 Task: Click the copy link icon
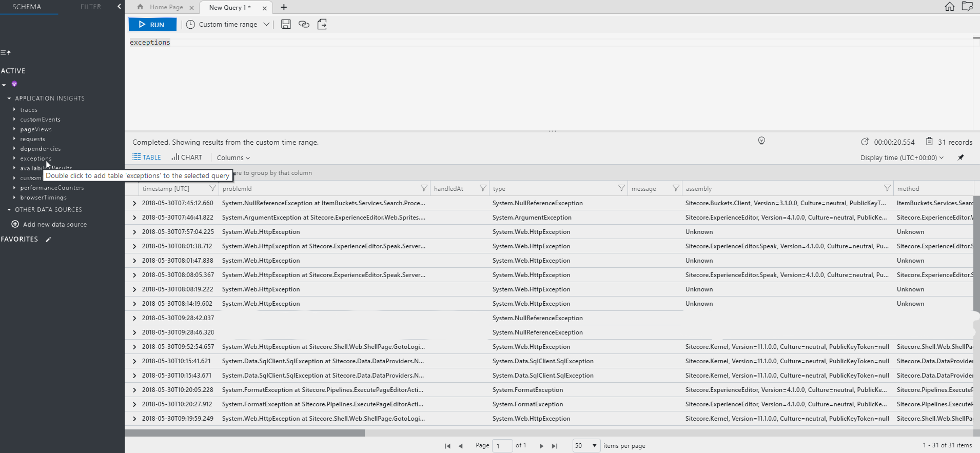point(304,24)
